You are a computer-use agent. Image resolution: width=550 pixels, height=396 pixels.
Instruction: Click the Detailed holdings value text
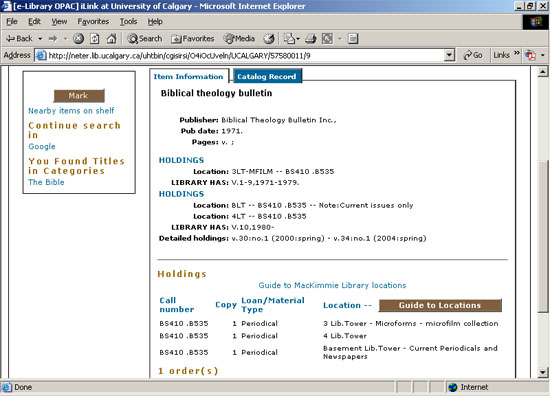click(329, 239)
